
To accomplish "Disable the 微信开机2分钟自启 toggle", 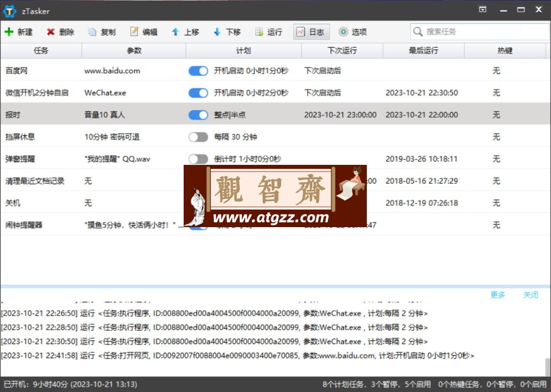I will point(198,93).
